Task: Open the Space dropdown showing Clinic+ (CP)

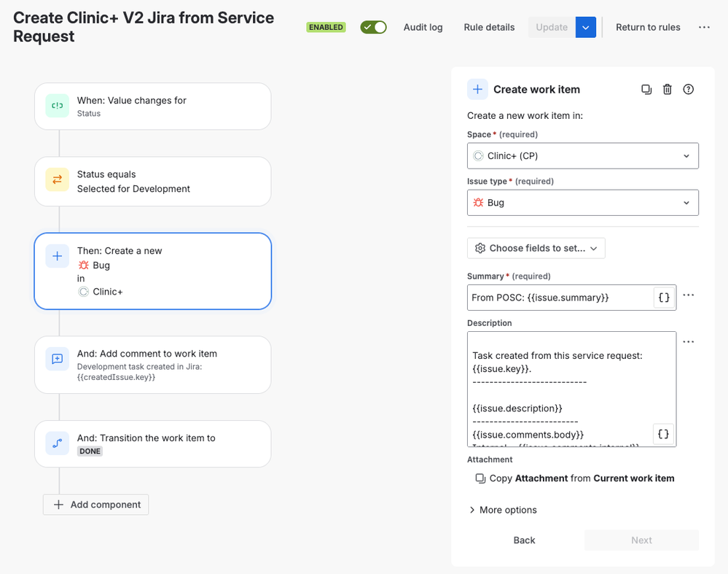Action: [x=583, y=155]
